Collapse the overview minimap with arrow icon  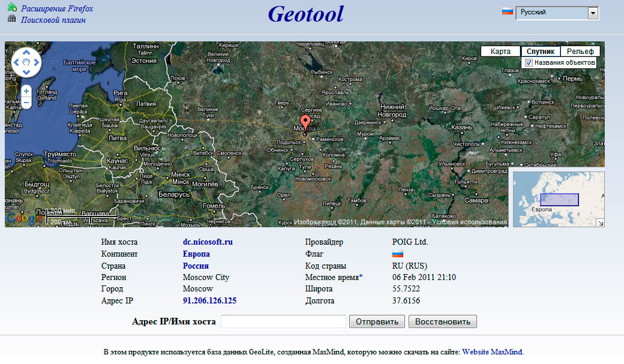coord(600,222)
